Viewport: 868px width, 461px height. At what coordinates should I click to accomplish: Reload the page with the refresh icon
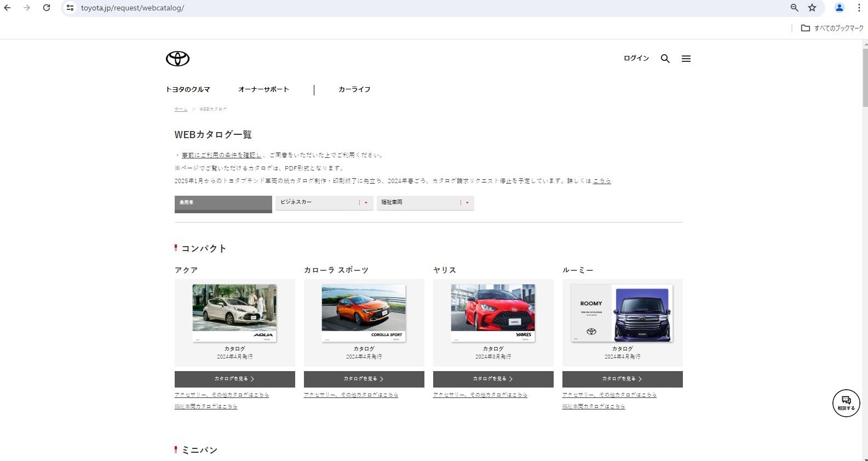click(x=47, y=8)
